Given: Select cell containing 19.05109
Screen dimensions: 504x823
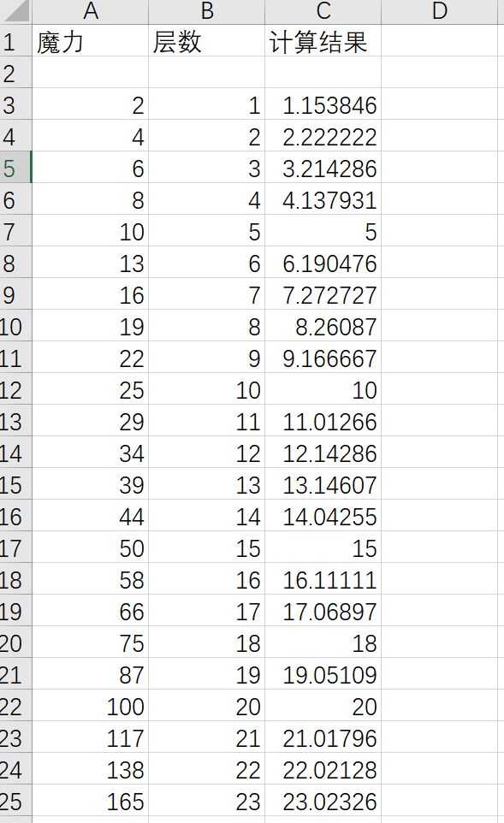Looking at the screenshot, I should tap(323, 674).
